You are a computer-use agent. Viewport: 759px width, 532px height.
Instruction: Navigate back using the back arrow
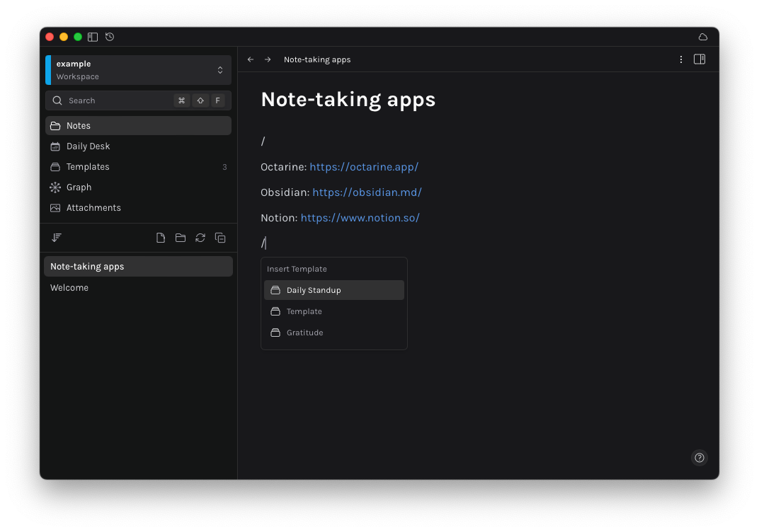[x=250, y=59]
